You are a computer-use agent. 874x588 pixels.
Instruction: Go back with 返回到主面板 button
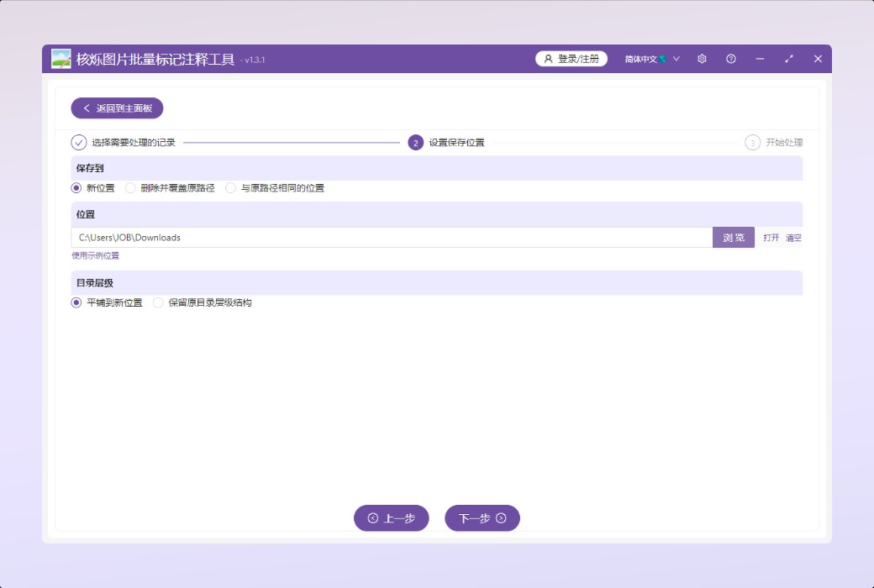tap(117, 108)
